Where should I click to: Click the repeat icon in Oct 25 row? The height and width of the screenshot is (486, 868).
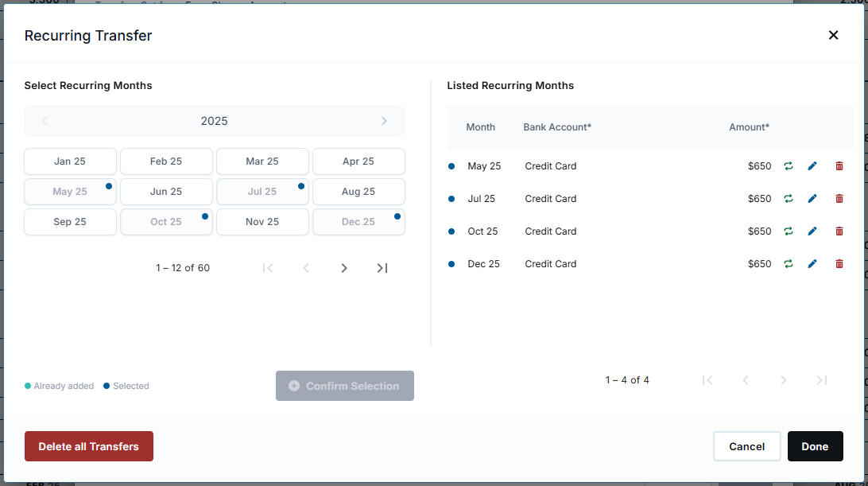pos(789,231)
